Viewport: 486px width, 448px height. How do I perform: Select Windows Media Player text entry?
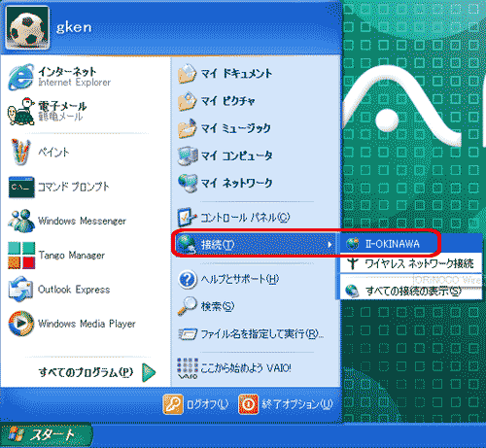87,324
